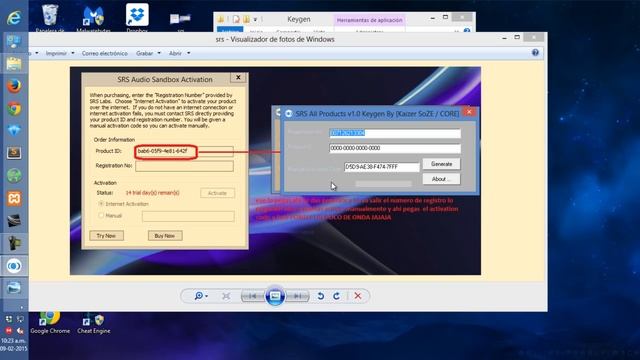The image size is (640, 360).
Task: Start the slide show with center button
Action: tap(275, 296)
